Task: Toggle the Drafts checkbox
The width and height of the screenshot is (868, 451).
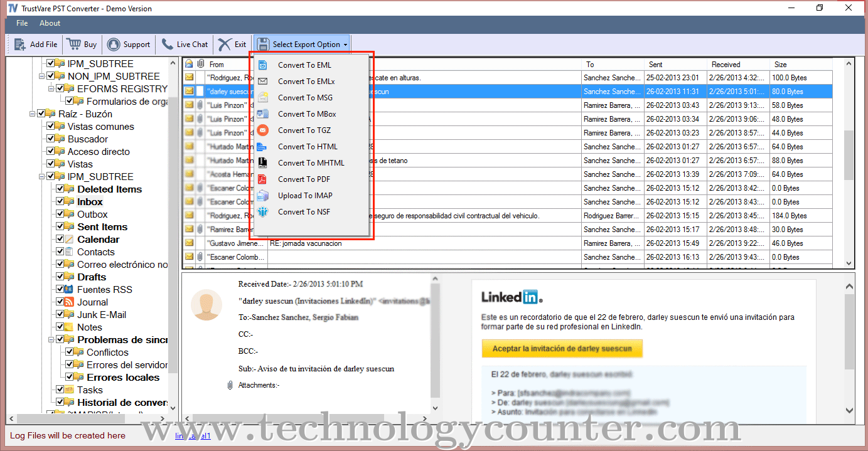Action: [60, 277]
